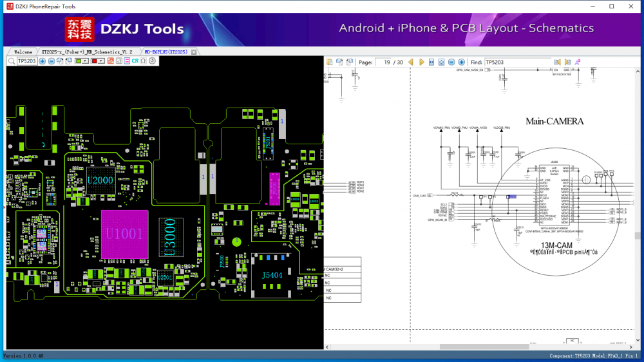Open the green color dropdown

[x=86, y=61]
